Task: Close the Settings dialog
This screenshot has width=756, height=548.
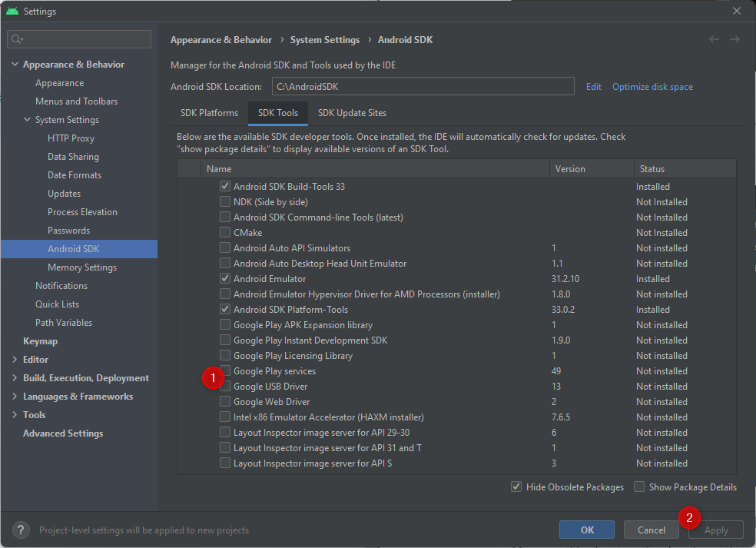Action: click(737, 11)
